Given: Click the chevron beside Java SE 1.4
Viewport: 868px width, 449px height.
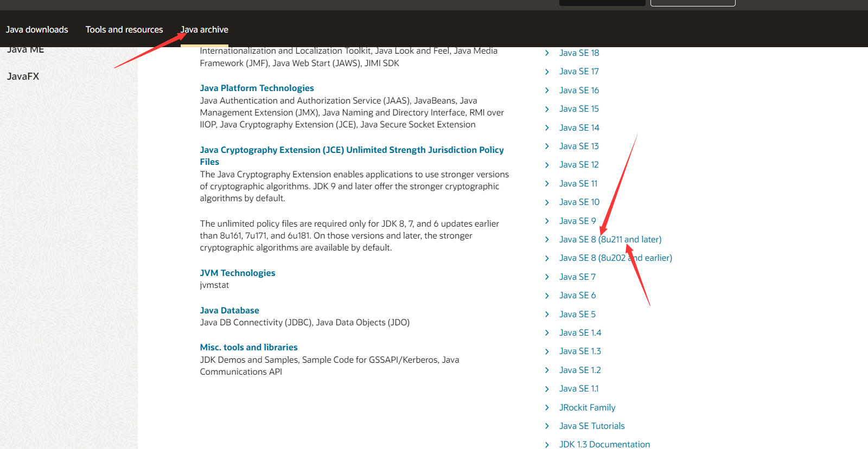Looking at the screenshot, I should point(547,332).
